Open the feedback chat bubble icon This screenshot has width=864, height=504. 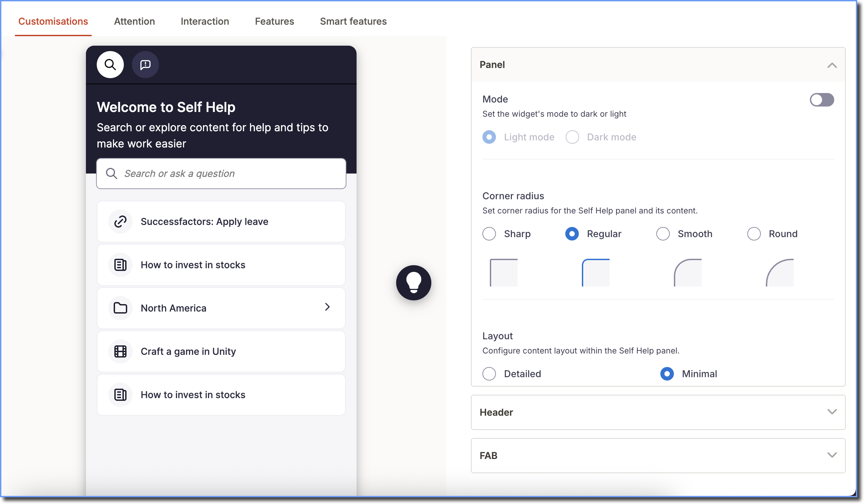[x=145, y=65]
